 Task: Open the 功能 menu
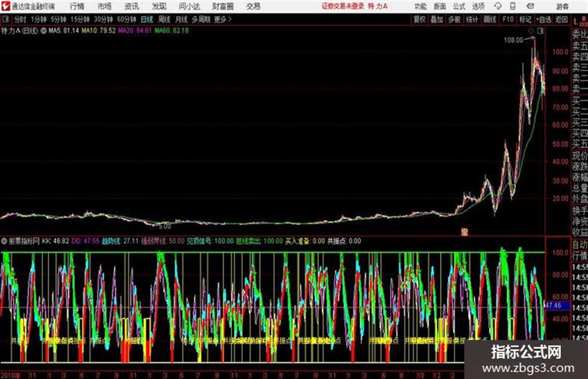421,6
